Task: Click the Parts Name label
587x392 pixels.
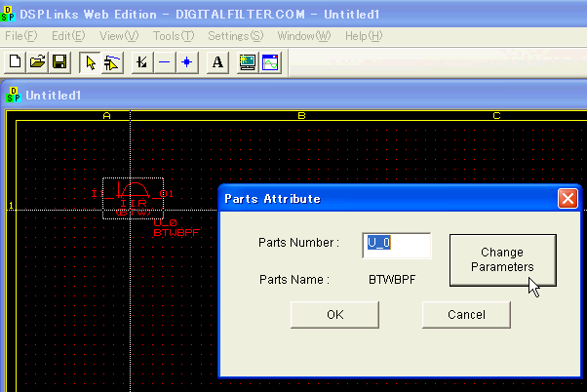Action: click(x=294, y=280)
